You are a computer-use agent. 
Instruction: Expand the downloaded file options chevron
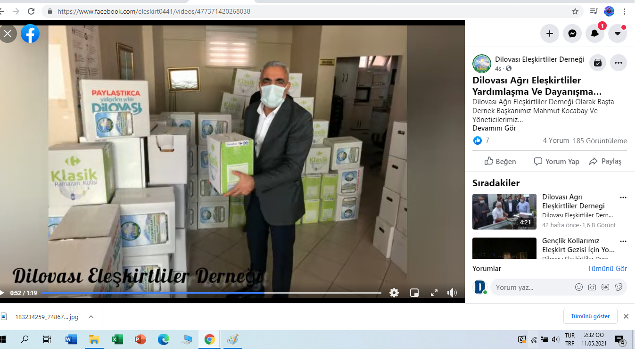click(x=91, y=317)
